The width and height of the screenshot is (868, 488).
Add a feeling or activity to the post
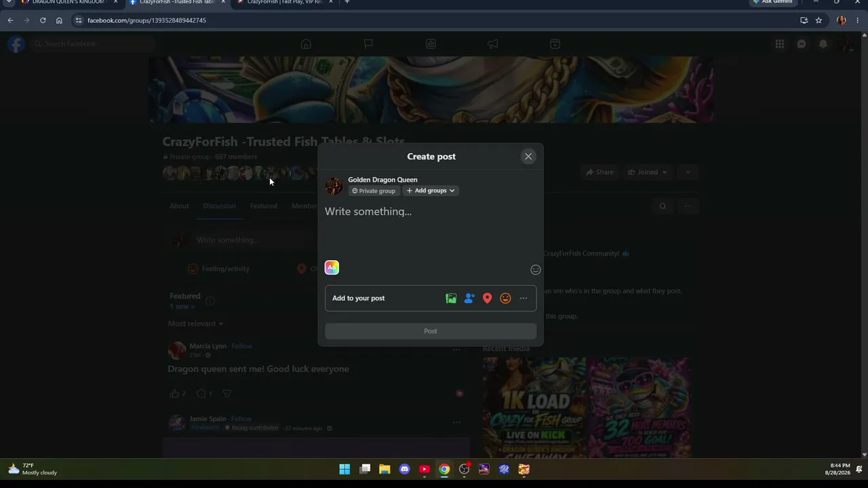coord(505,298)
